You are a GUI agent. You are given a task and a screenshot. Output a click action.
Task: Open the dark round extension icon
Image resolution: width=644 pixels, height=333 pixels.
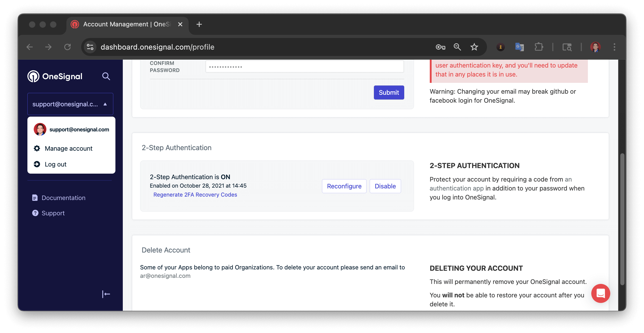500,47
